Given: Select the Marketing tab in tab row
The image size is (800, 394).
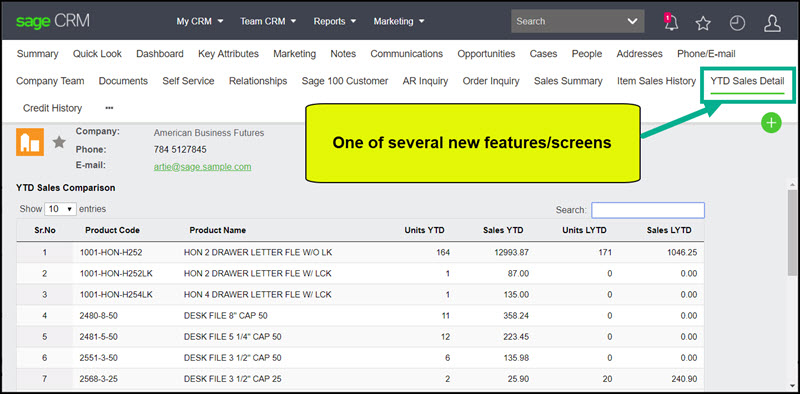Looking at the screenshot, I should click(294, 54).
